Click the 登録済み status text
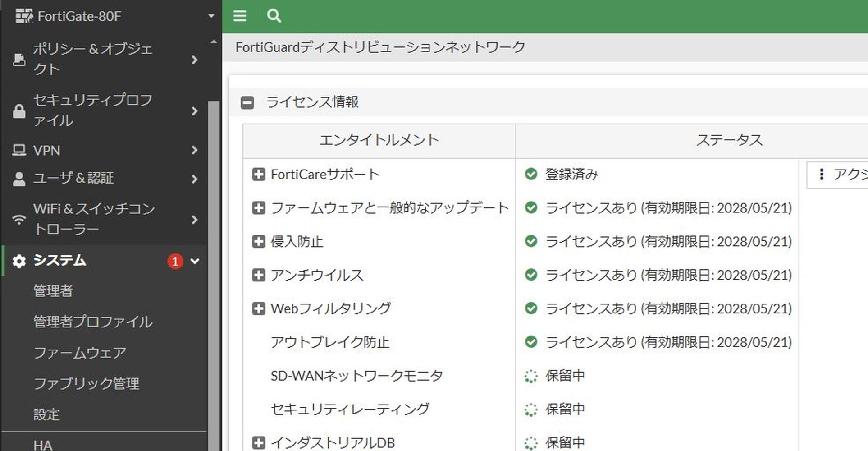The image size is (868, 451). 572,175
